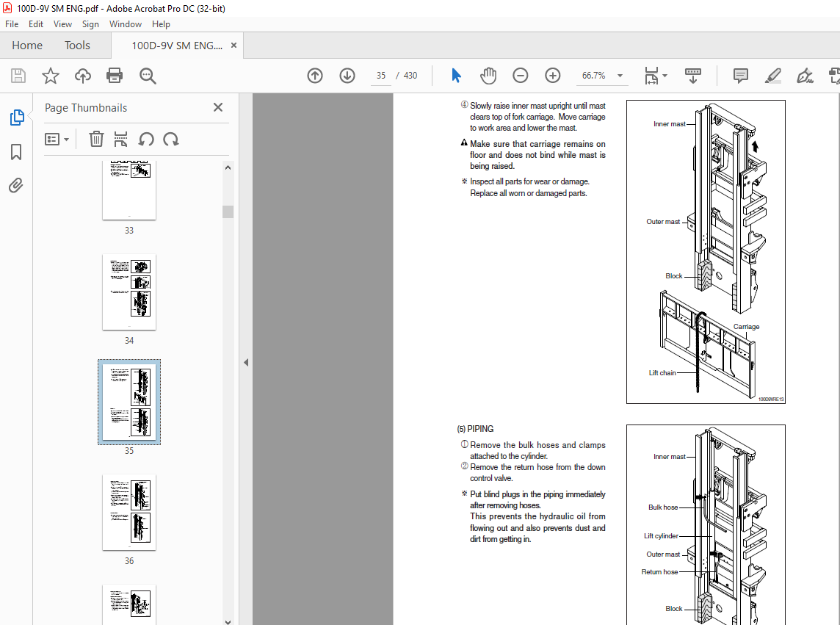Open the Edit menu
This screenshot has width=840, height=625.
click(x=36, y=24)
